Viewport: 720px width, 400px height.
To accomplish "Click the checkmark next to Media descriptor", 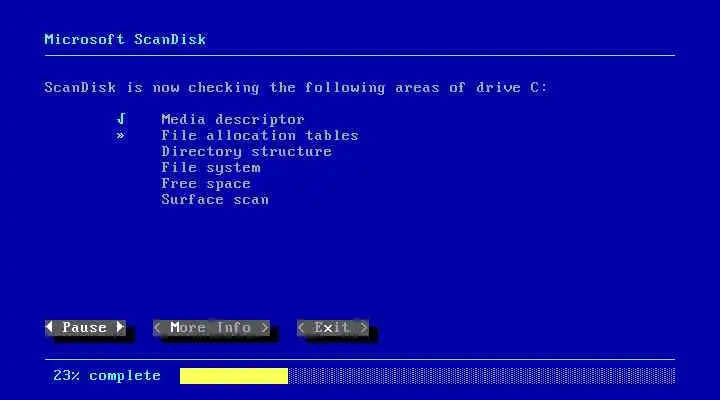I will point(121,119).
